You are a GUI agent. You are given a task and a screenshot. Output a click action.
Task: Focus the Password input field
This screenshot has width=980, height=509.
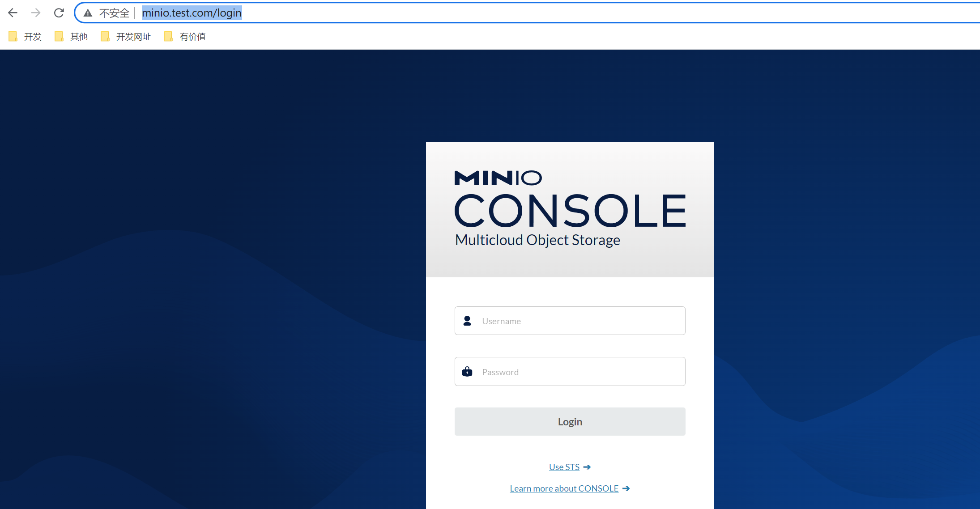(570, 371)
